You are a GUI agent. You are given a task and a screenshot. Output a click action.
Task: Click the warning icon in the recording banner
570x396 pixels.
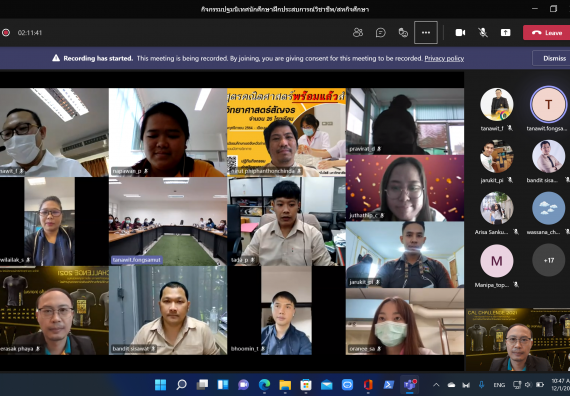pos(56,58)
